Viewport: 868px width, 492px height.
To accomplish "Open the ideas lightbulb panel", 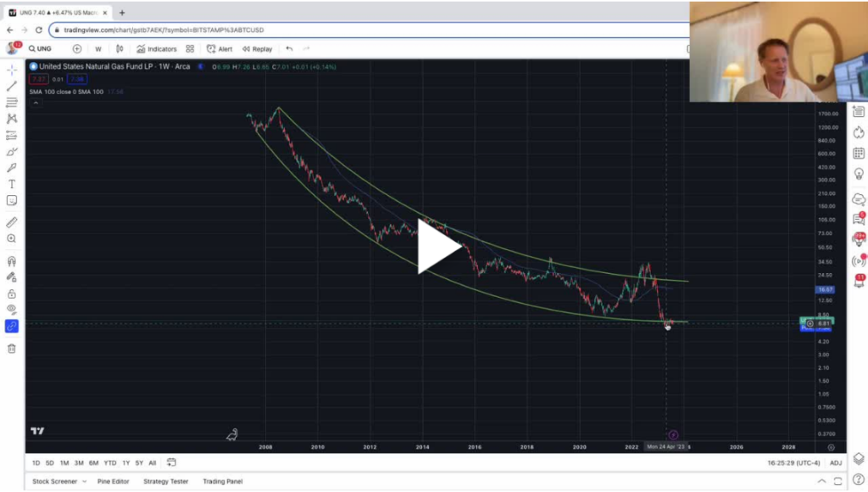I will click(859, 174).
